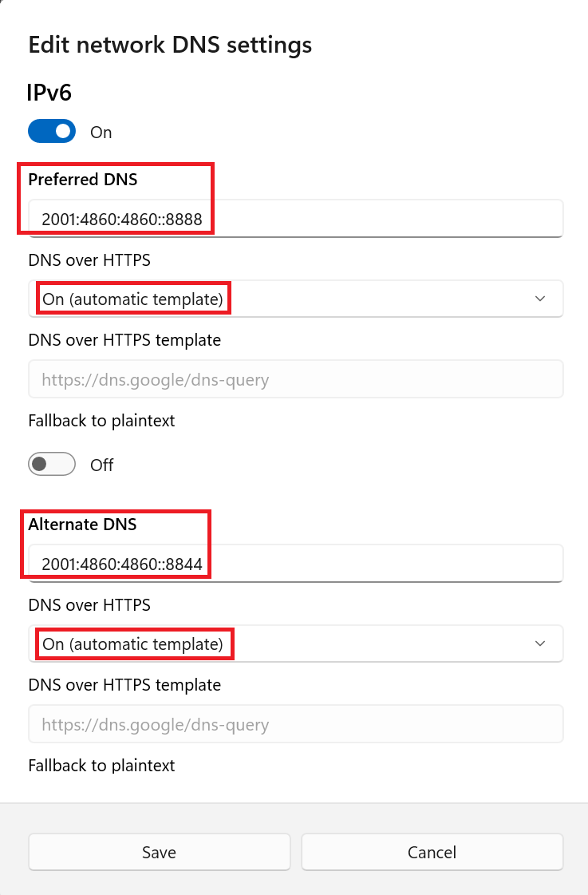
Task: Click the bottom "Fallback to plaintext" label
Action: pos(101,766)
